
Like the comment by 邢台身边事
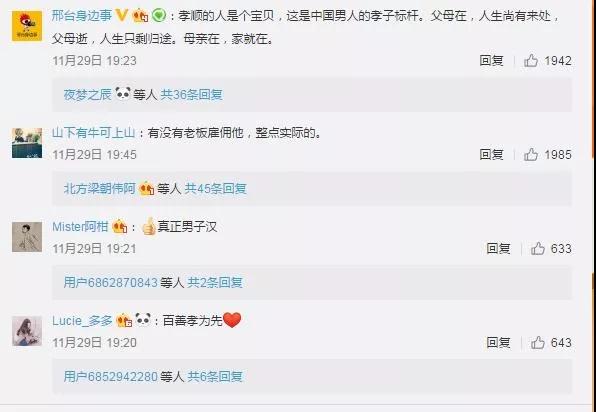531,60
